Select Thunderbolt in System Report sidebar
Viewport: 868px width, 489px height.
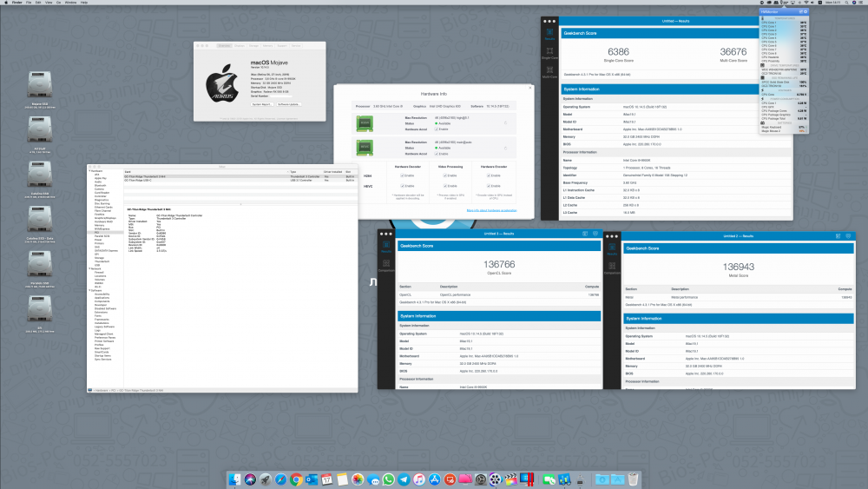[102, 261]
